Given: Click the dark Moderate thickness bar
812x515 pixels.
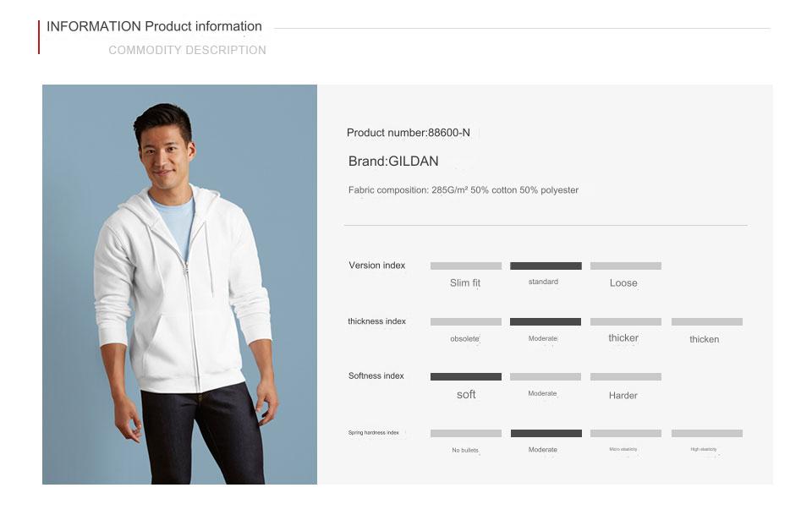Looking at the screenshot, I should click(546, 321).
